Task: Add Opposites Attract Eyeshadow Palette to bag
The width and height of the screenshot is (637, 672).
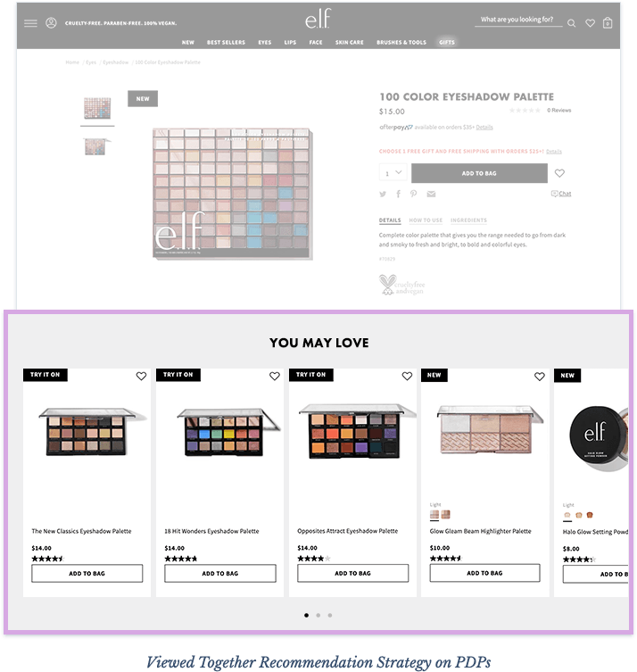Action: 352,573
